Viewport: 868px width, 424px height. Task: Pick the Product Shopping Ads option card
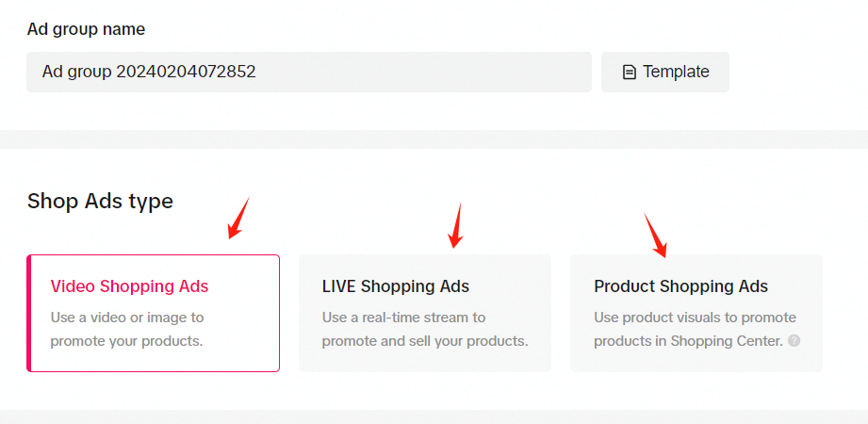click(696, 314)
